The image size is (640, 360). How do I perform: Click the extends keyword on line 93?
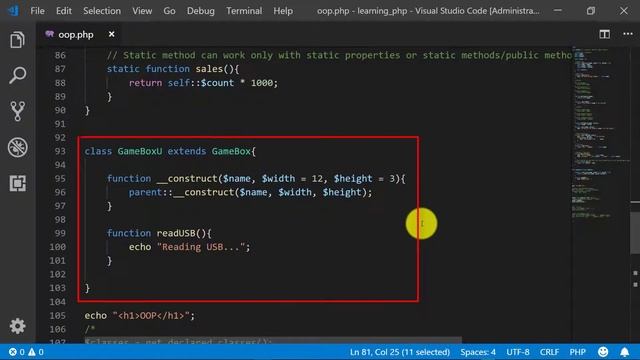coord(187,151)
